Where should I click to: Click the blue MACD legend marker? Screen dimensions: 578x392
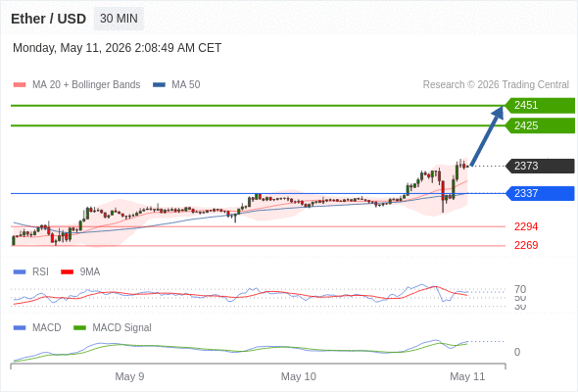[20, 327]
